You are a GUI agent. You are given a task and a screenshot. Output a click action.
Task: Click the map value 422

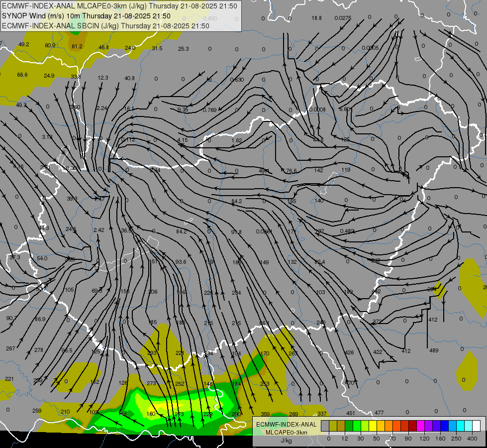tap(378, 351)
